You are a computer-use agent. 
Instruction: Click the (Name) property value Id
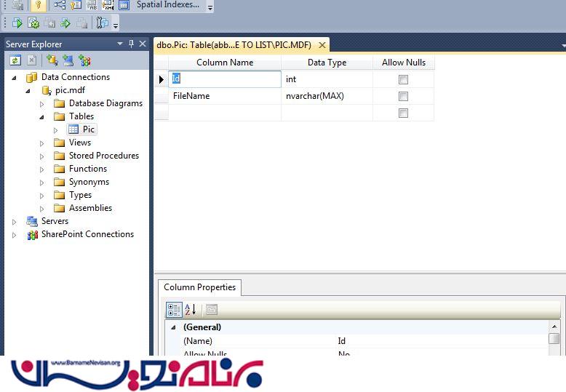(x=341, y=341)
